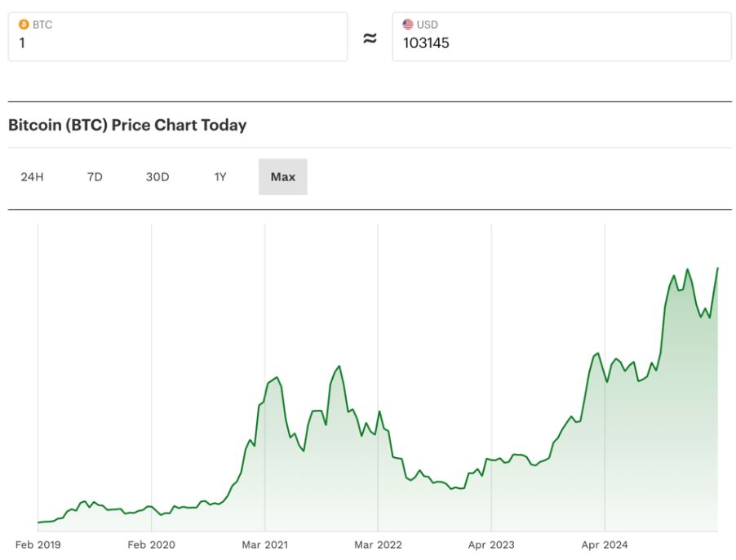
Task: Click the Feb 2019 axis label
Action: (x=38, y=544)
